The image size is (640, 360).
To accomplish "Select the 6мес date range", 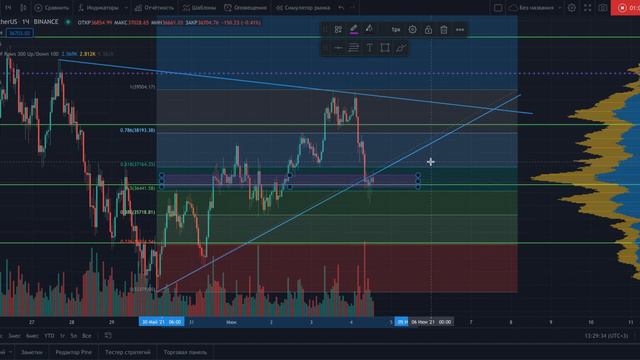I will point(32,336).
